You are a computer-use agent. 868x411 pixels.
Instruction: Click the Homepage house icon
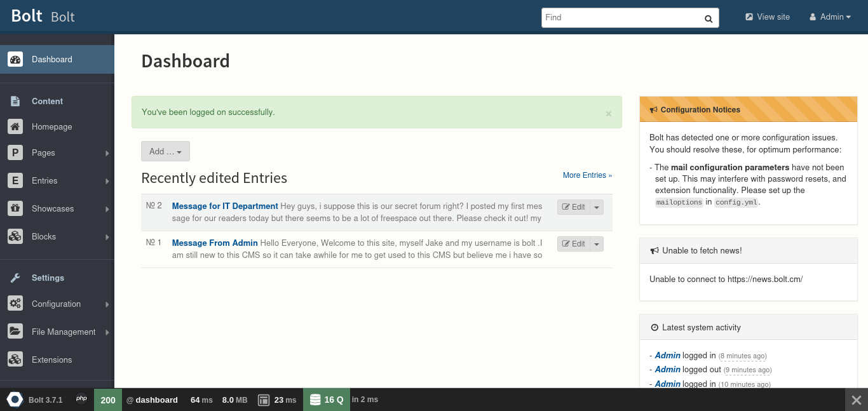(15, 126)
